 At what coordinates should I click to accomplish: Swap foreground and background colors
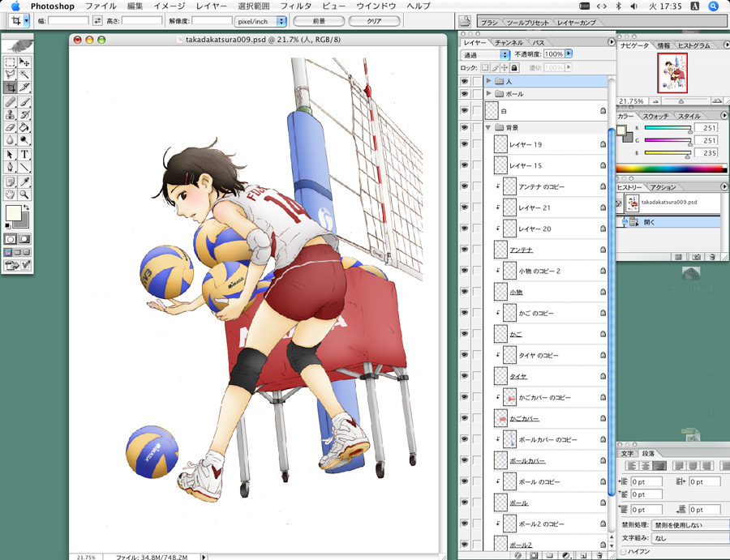pos(27,207)
